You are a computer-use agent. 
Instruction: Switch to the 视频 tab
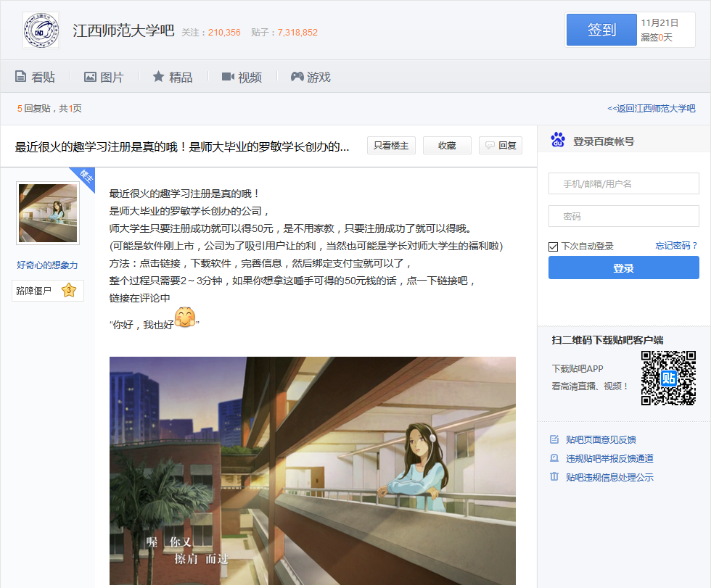(242, 77)
